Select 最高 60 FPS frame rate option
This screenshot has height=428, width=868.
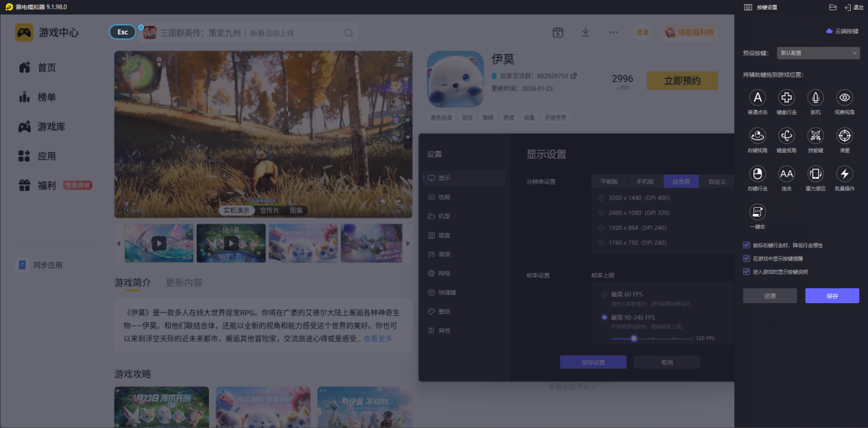605,294
